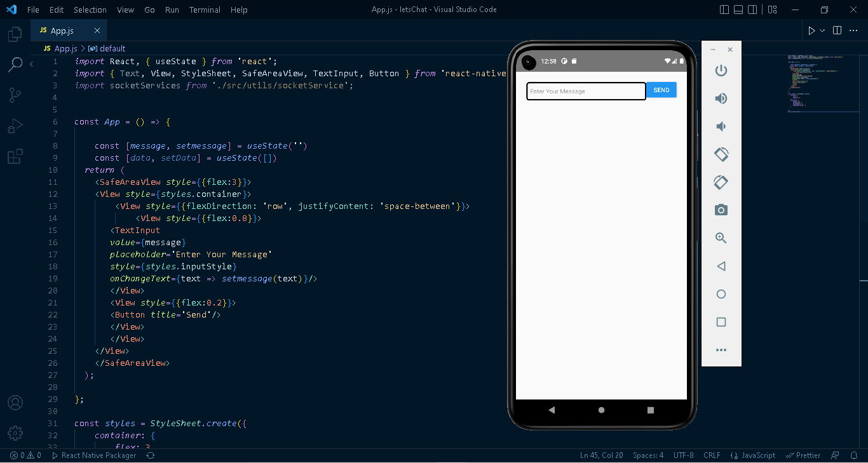Screen dimensions: 868x463
Task: Close the App.js editor tab
Action: [97, 30]
